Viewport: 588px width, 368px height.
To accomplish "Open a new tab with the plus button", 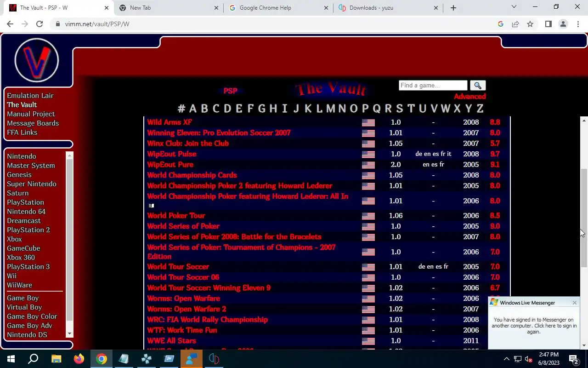I will pyautogui.click(x=453, y=8).
